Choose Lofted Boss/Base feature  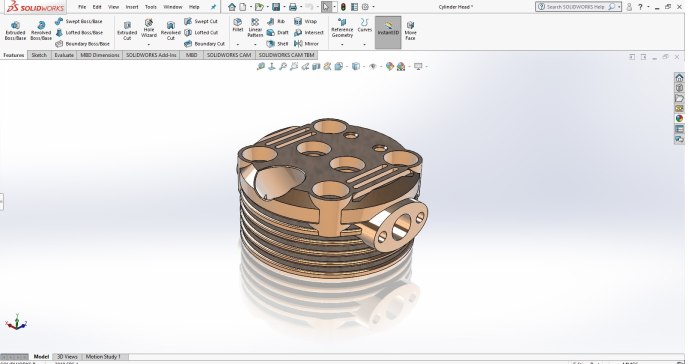(79, 33)
